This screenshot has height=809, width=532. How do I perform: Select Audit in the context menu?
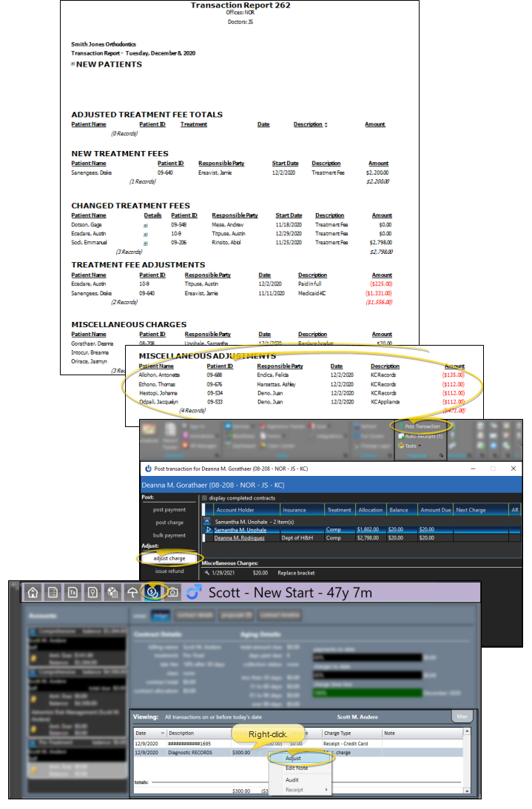(x=293, y=779)
